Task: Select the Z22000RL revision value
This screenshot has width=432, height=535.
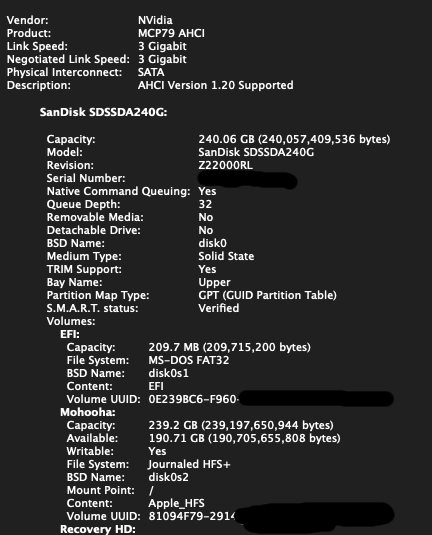Action: [226, 165]
